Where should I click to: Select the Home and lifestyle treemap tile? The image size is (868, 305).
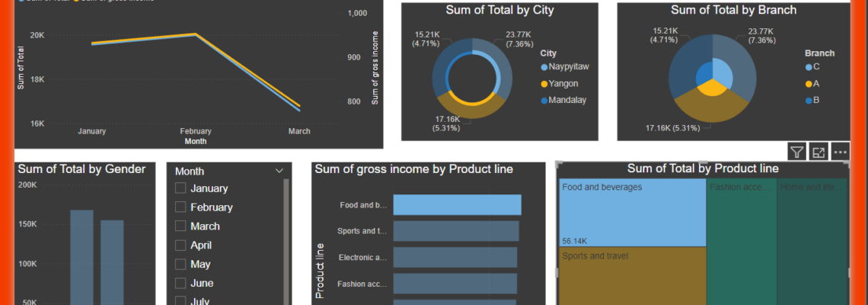(812, 242)
